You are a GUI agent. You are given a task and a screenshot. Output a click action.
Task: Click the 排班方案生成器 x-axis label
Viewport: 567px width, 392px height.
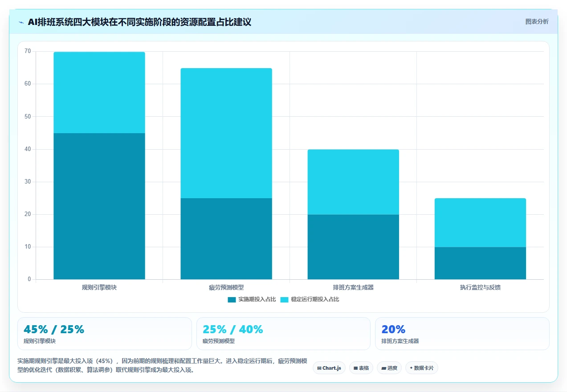353,287
